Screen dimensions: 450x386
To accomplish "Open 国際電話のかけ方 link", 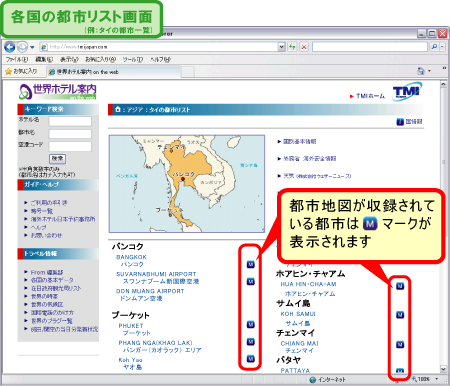I will tap(52, 313).
